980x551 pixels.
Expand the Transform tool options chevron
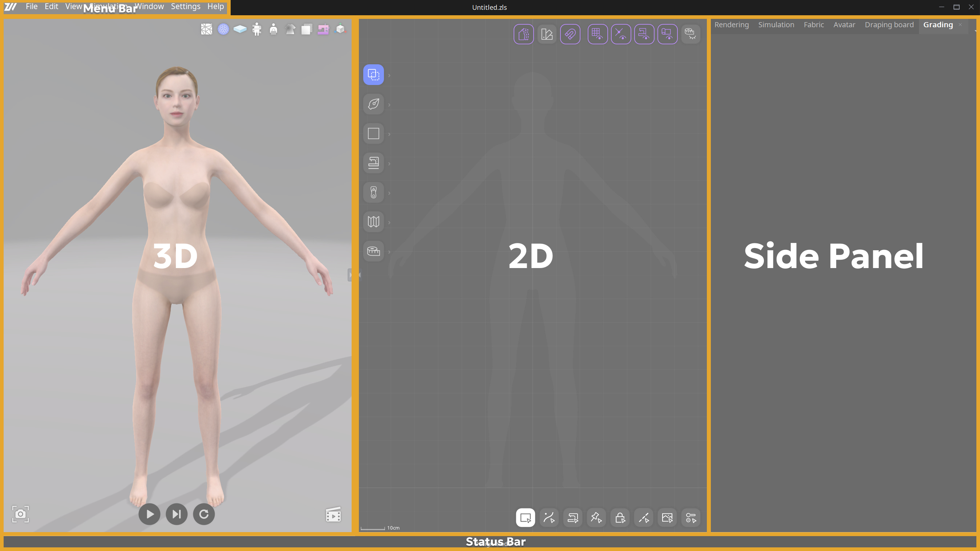pyautogui.click(x=389, y=74)
